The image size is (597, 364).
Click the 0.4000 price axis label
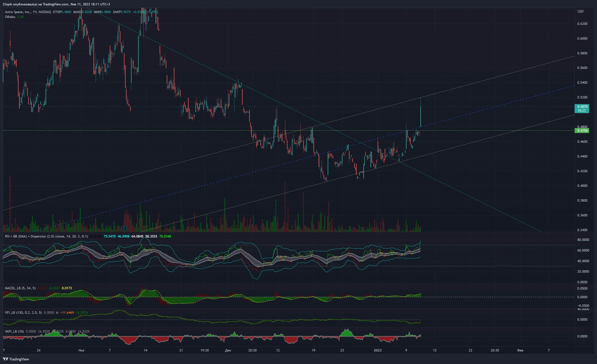pyautogui.click(x=582, y=186)
